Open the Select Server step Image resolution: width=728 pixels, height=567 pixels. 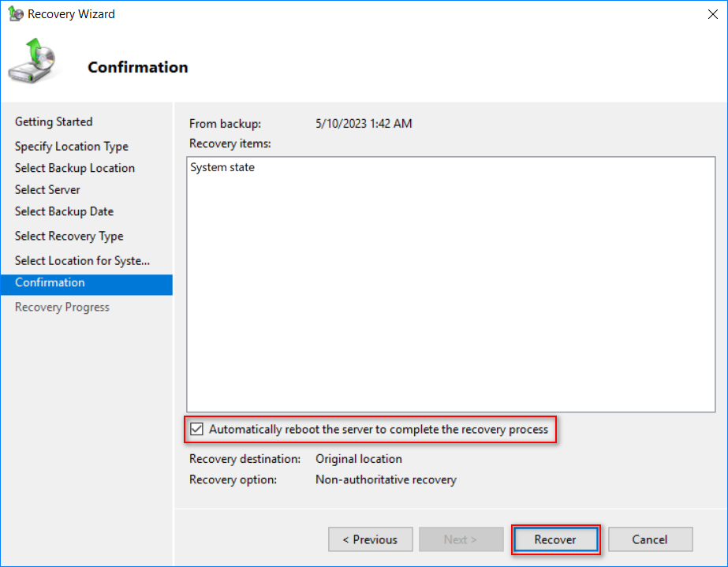(x=47, y=189)
